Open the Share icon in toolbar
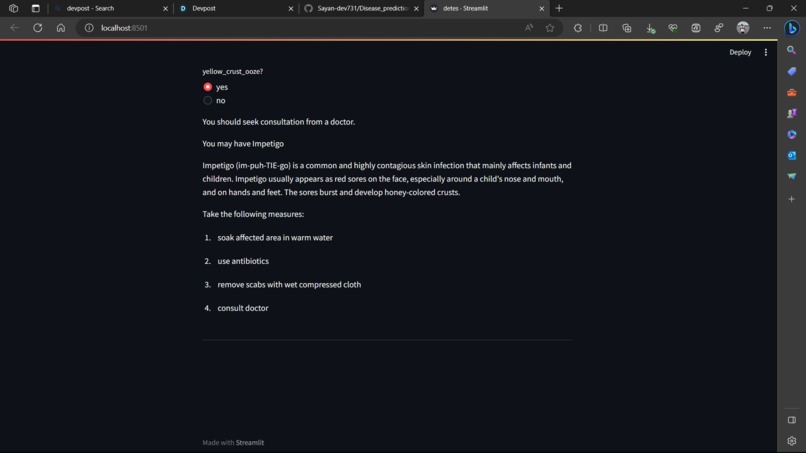Image resolution: width=806 pixels, height=453 pixels. pos(719,28)
